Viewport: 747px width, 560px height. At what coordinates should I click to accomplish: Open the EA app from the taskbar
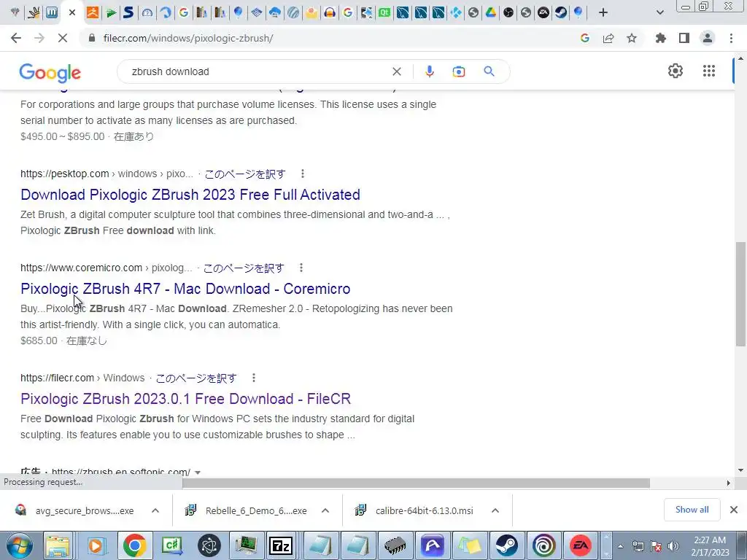click(580, 545)
